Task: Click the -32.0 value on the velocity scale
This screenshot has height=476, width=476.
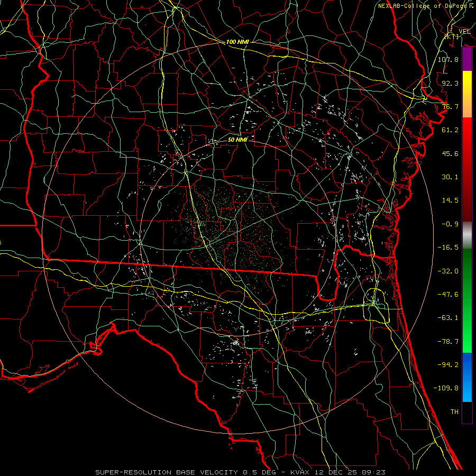Action: pyautogui.click(x=448, y=271)
